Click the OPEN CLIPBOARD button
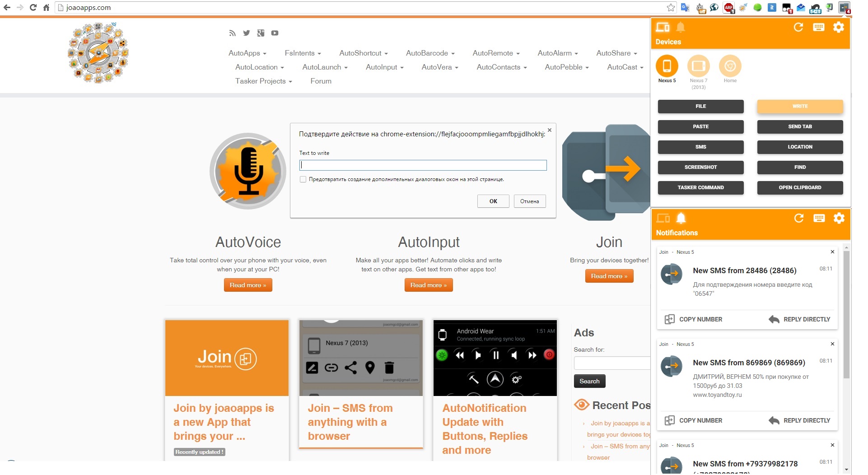 pyautogui.click(x=800, y=187)
